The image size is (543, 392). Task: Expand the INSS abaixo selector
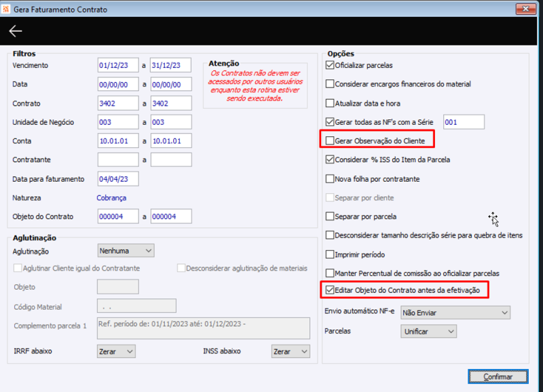tap(291, 351)
